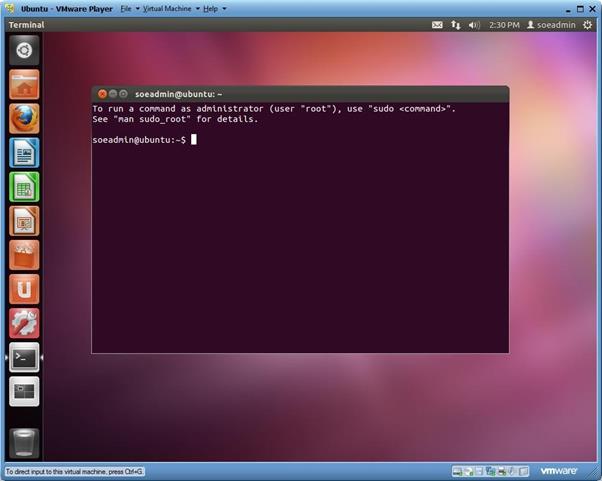602x481 pixels.
Task: Launch LibreOffice Calc spreadsheet
Action: click(x=24, y=186)
